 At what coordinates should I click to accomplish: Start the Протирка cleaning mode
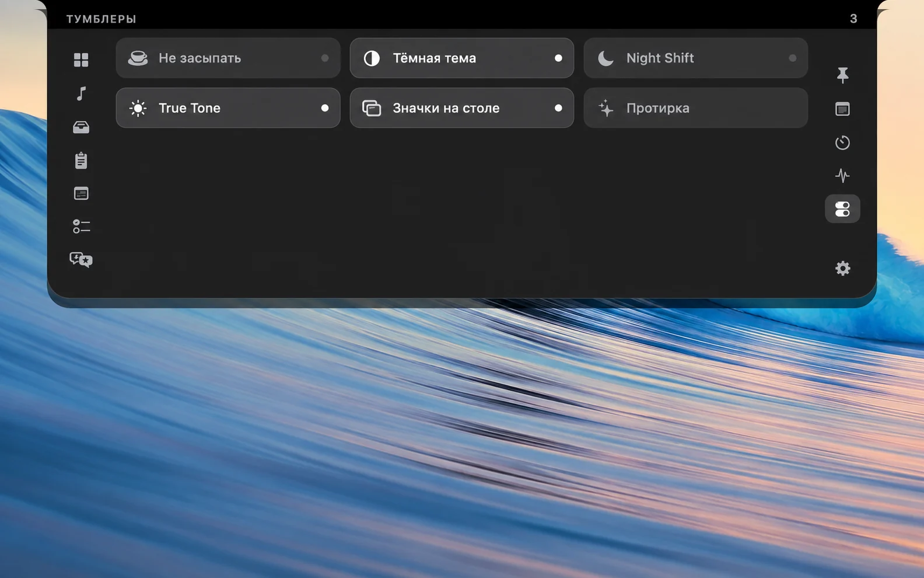coord(696,108)
